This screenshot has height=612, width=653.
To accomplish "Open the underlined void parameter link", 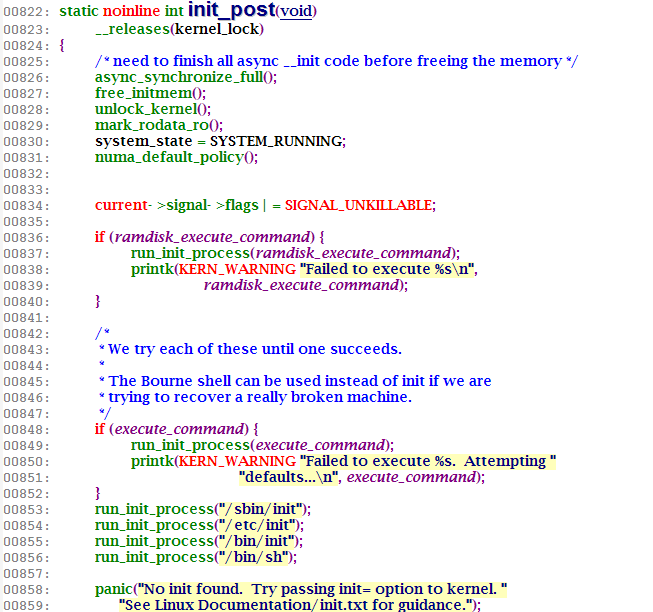I will coord(294,12).
